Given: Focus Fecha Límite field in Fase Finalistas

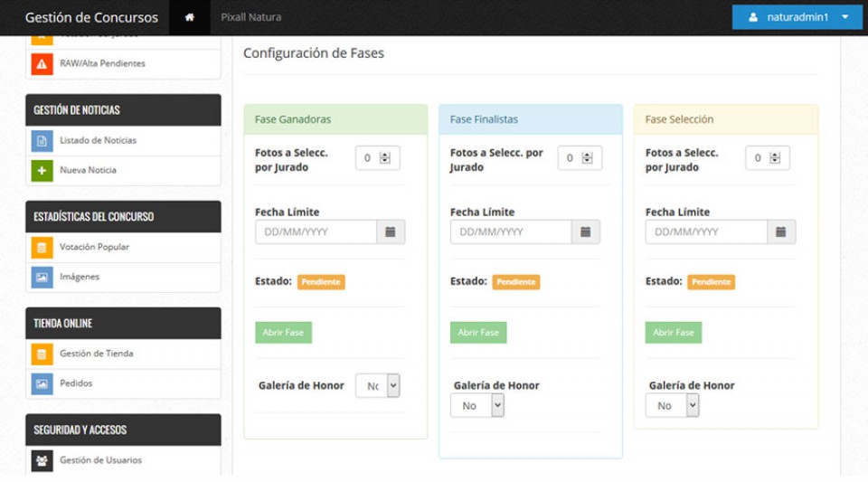Looking at the screenshot, I should [511, 232].
